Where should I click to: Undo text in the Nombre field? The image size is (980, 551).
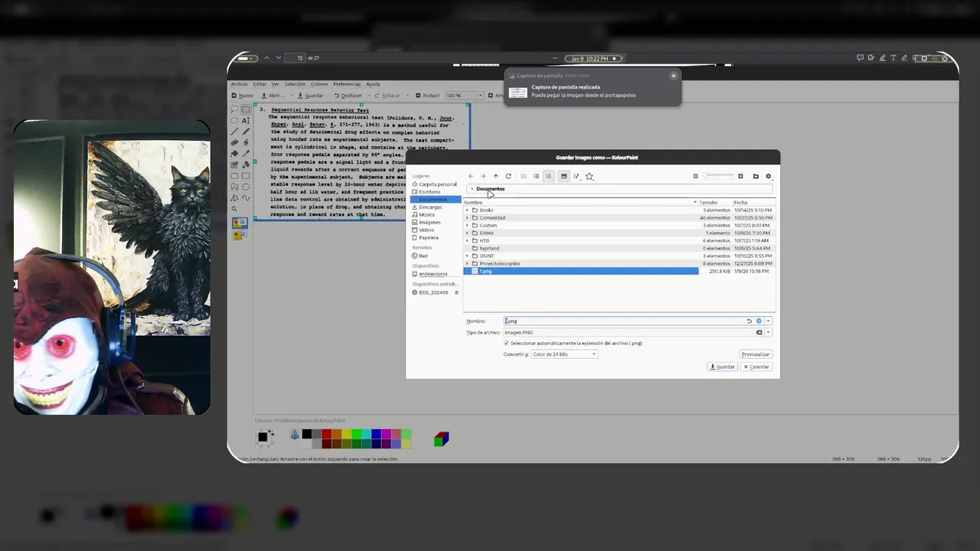pos(750,321)
